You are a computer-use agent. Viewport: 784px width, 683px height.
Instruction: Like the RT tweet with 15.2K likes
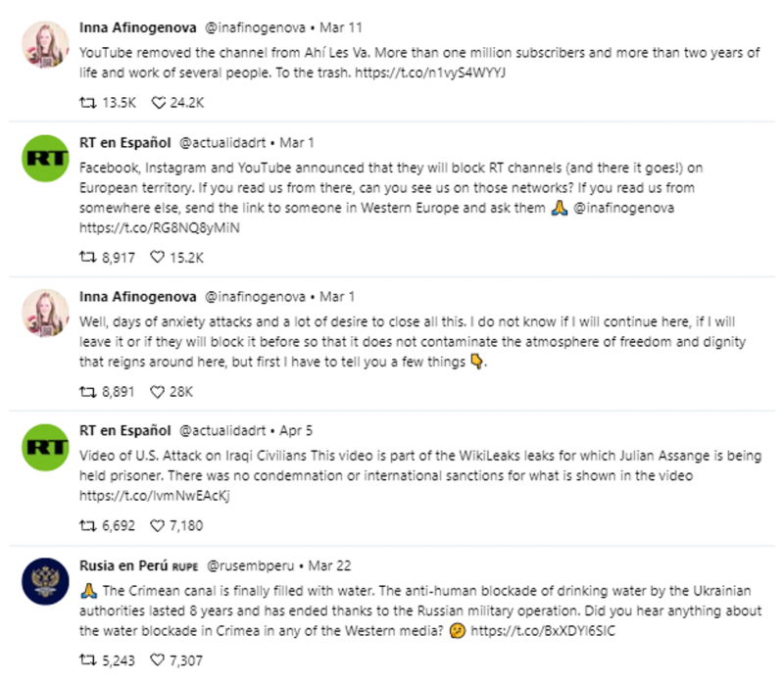tap(158, 258)
